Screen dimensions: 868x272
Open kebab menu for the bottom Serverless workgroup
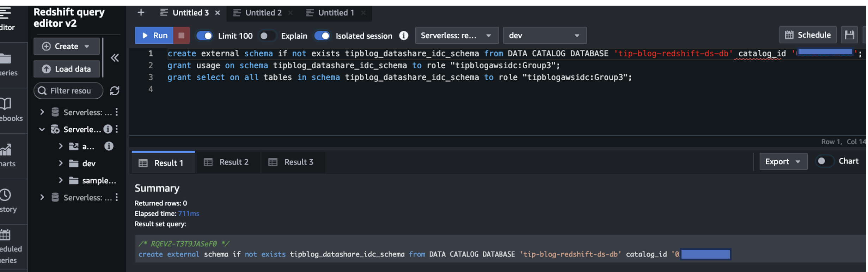click(117, 197)
